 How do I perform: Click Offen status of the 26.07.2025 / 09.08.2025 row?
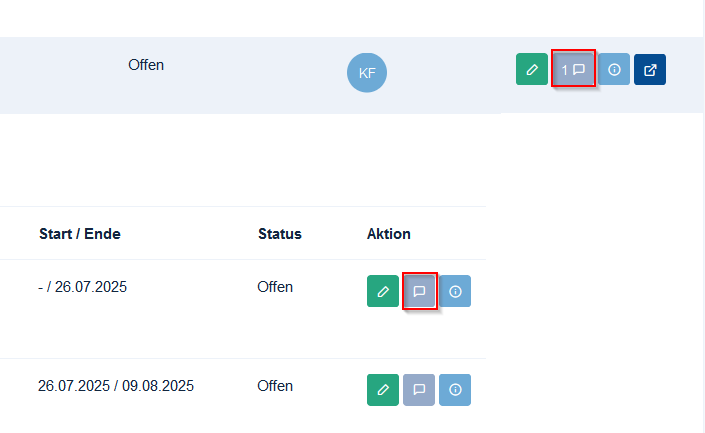click(275, 386)
